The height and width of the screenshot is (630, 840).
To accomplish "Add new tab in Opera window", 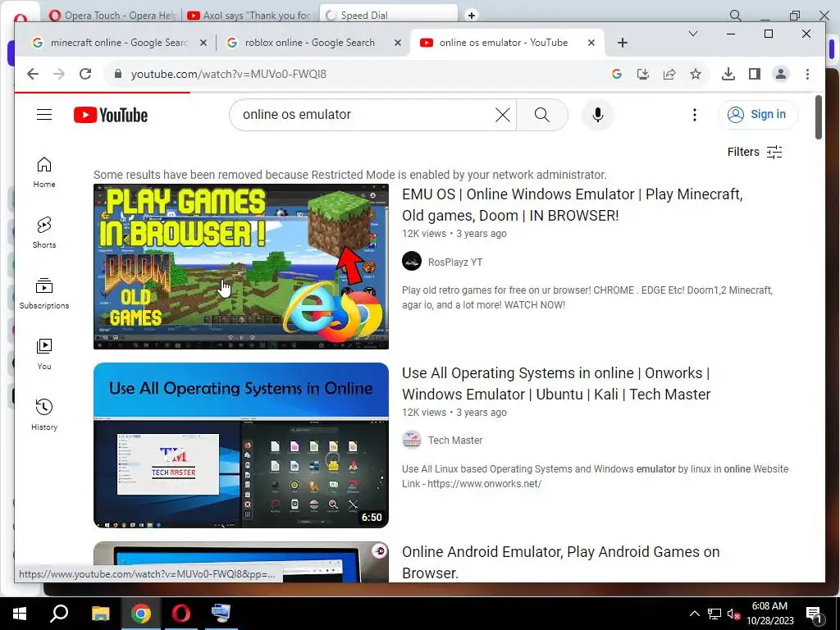I will pos(472,15).
